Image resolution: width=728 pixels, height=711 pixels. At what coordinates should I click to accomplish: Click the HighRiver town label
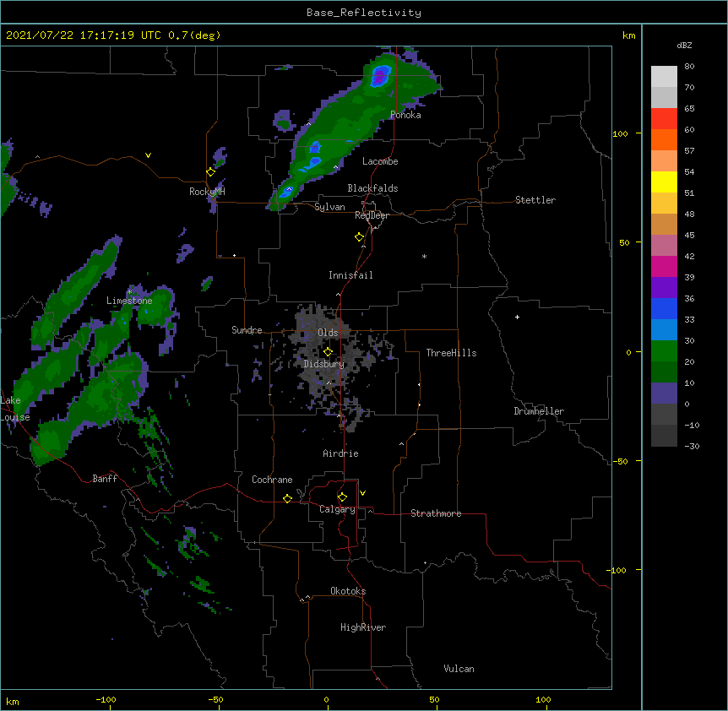point(363,627)
